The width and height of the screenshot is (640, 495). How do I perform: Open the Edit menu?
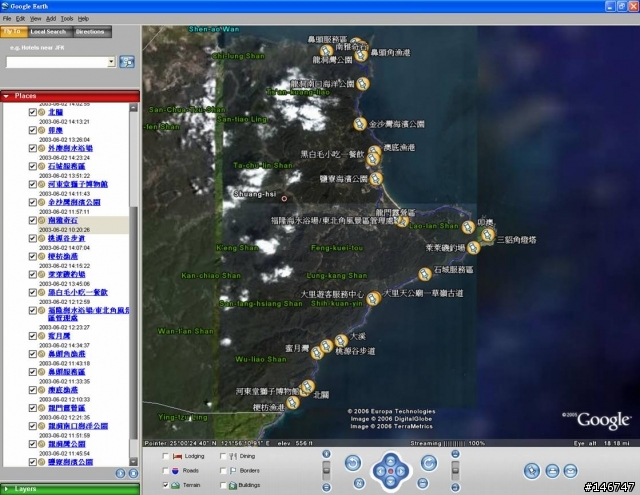click(x=20, y=19)
